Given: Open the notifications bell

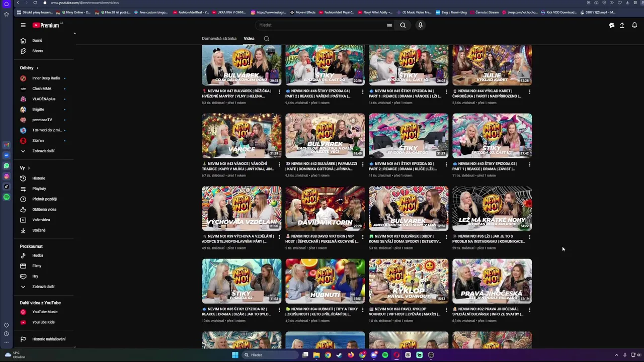Looking at the screenshot, I should (634, 25).
